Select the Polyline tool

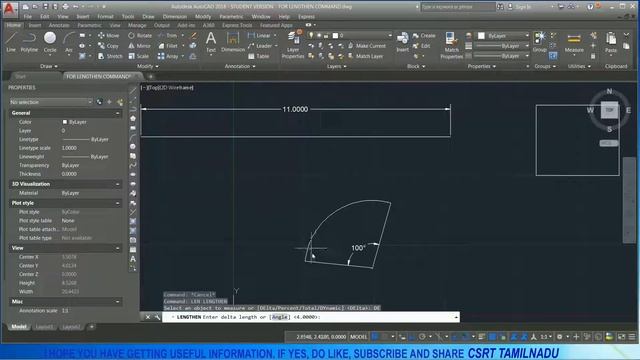pyautogui.click(x=29, y=42)
